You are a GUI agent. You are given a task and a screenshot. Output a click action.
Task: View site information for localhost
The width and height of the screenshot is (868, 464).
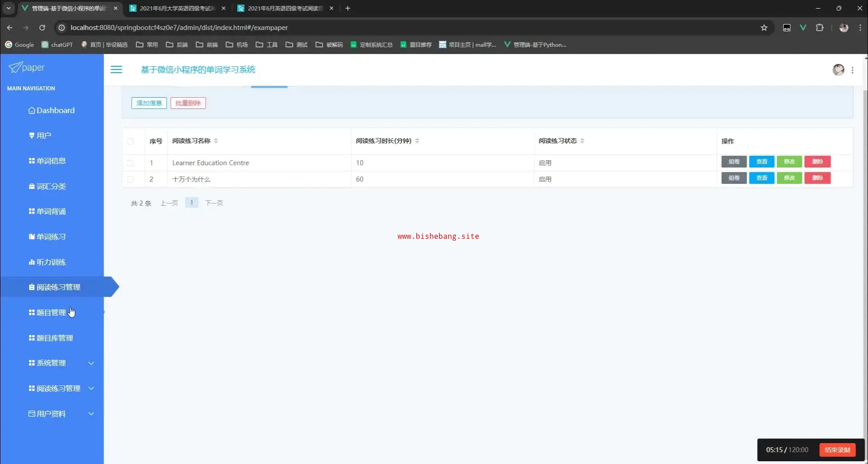(x=62, y=28)
